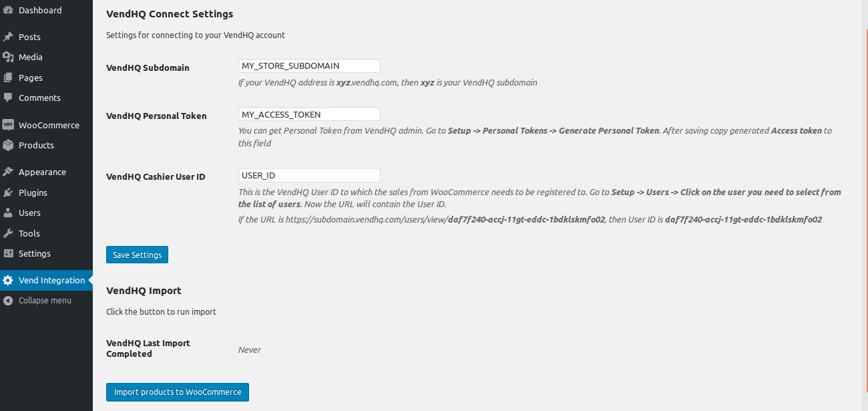
Task: Click the Products box icon
Action: point(8,145)
